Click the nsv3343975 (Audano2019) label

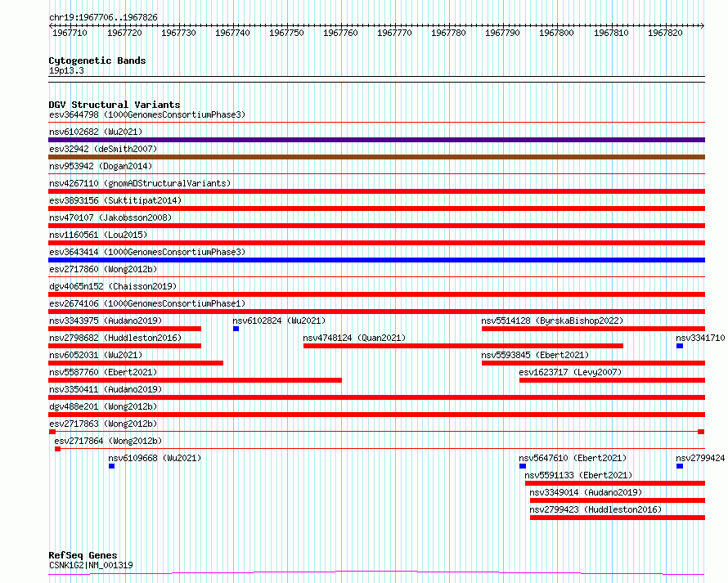coord(106,321)
